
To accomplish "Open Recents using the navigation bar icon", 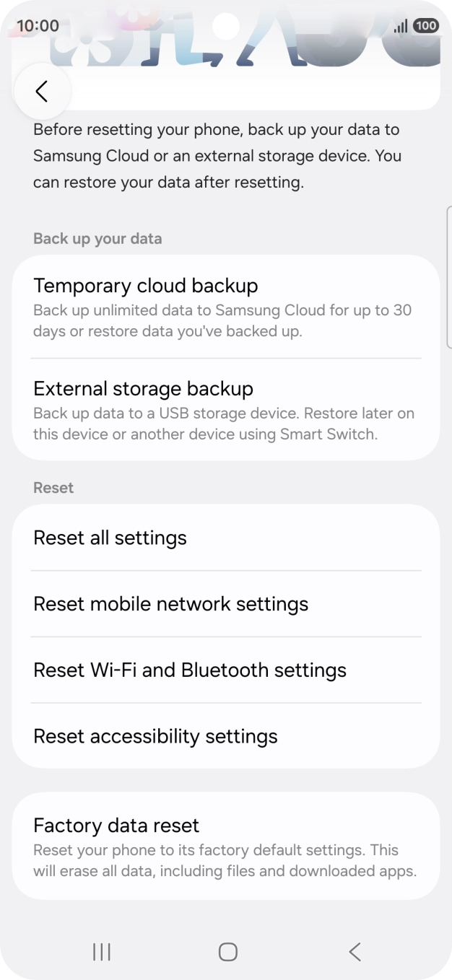I will (x=101, y=951).
